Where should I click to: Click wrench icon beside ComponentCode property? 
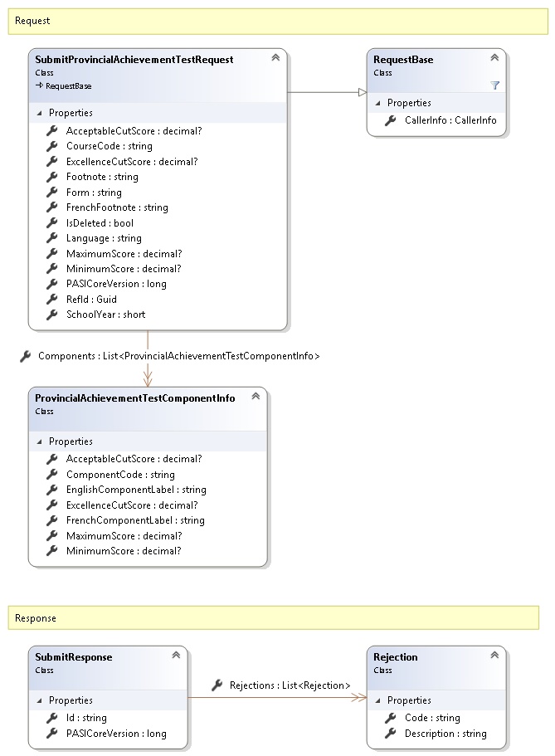click(52, 475)
